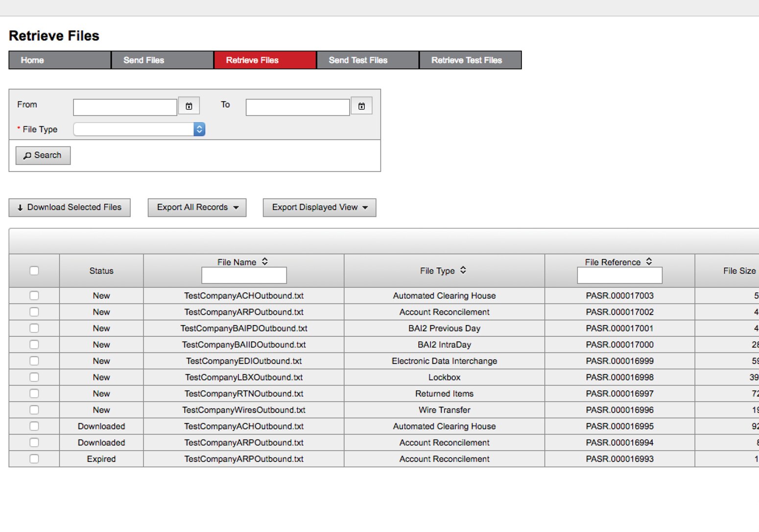759x532 pixels.
Task: Select the checkbox on the Expired file row
Action: tap(34, 459)
